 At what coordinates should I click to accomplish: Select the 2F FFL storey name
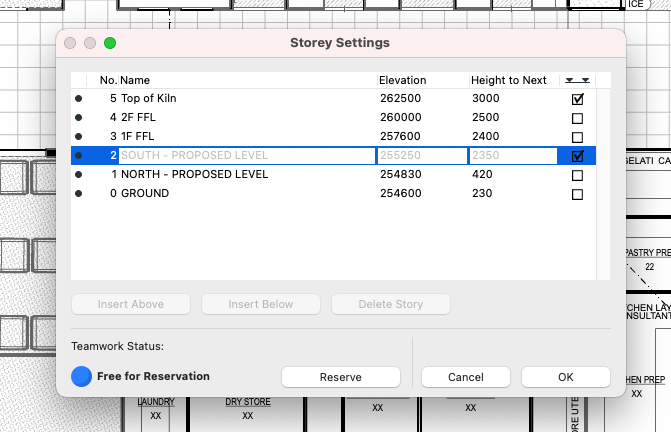[138, 117]
